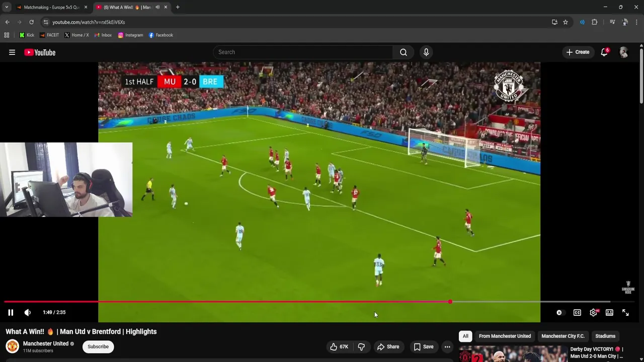644x362 pixels.
Task: Select From Manchester United chip
Action: pos(505,336)
